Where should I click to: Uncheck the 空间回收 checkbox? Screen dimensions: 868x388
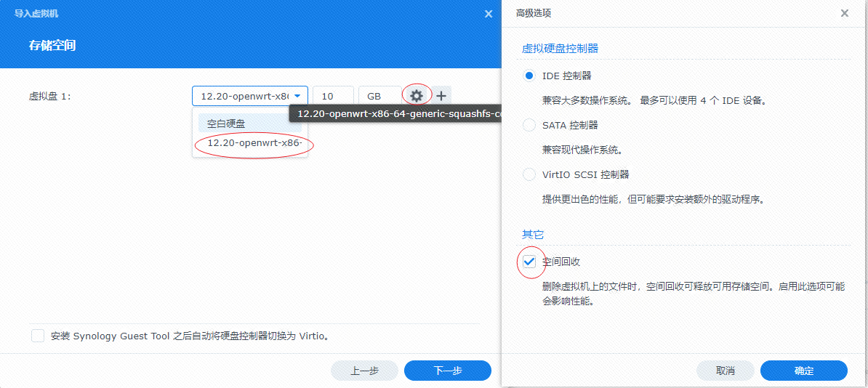coord(529,262)
